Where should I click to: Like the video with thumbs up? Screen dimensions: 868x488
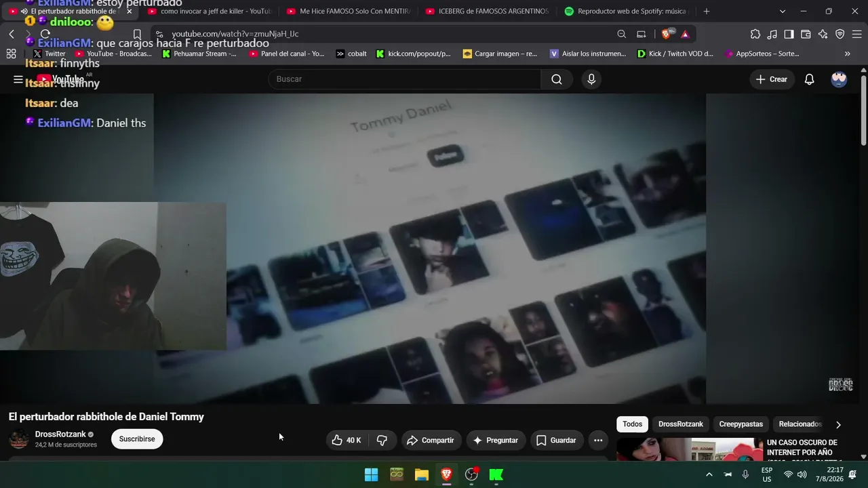[x=346, y=441]
